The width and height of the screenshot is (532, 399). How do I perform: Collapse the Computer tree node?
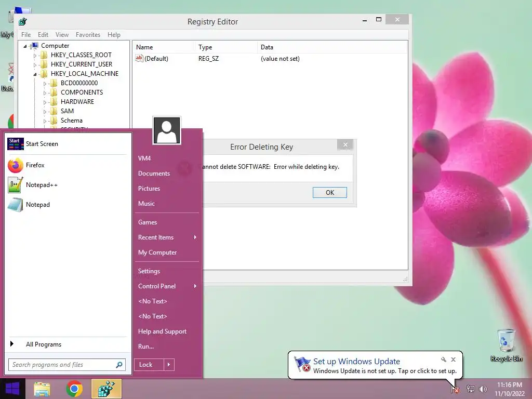click(x=25, y=46)
